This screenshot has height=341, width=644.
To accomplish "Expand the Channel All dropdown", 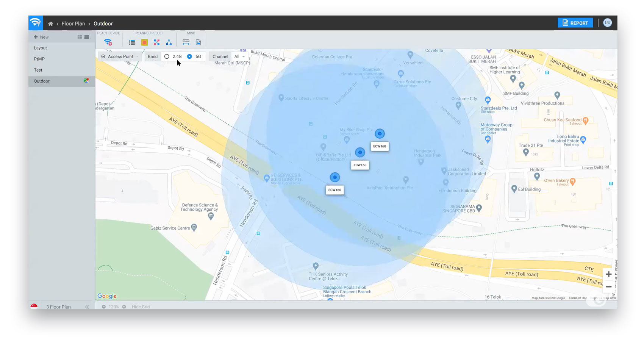I will [x=239, y=56].
